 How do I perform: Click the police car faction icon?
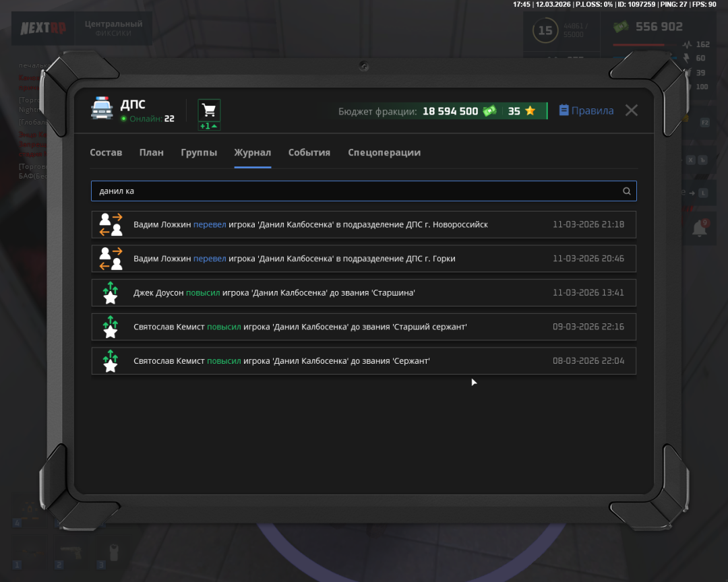(x=102, y=109)
